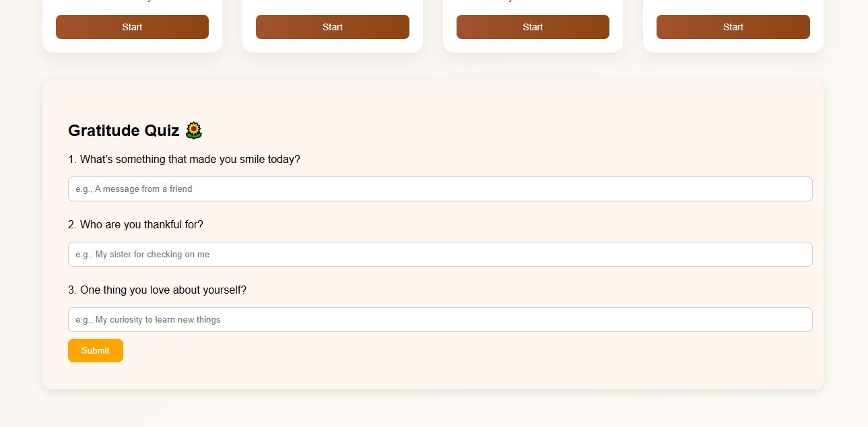Click the gap between the first two cards
The image size is (868, 427).
(x=232, y=27)
